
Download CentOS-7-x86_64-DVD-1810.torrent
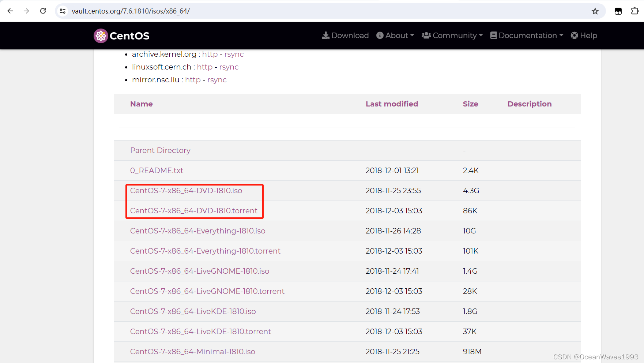pyautogui.click(x=194, y=211)
